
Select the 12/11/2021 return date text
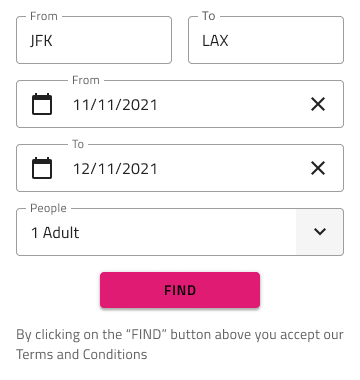[x=115, y=169]
